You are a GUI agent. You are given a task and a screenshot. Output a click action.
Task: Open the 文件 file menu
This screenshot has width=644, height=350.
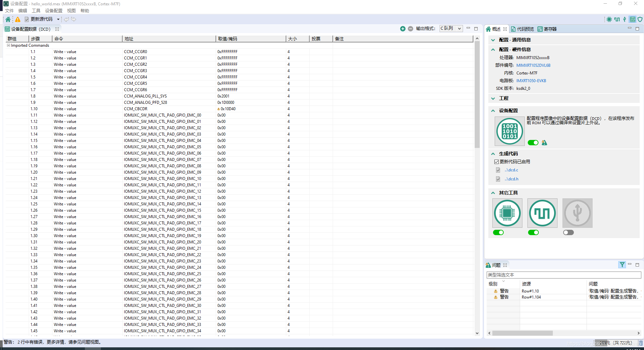[9, 11]
